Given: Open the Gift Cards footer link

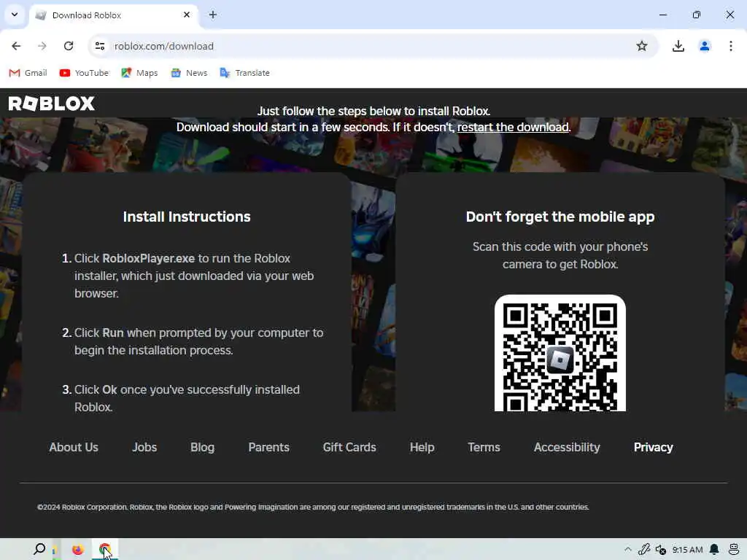Looking at the screenshot, I should 349,448.
